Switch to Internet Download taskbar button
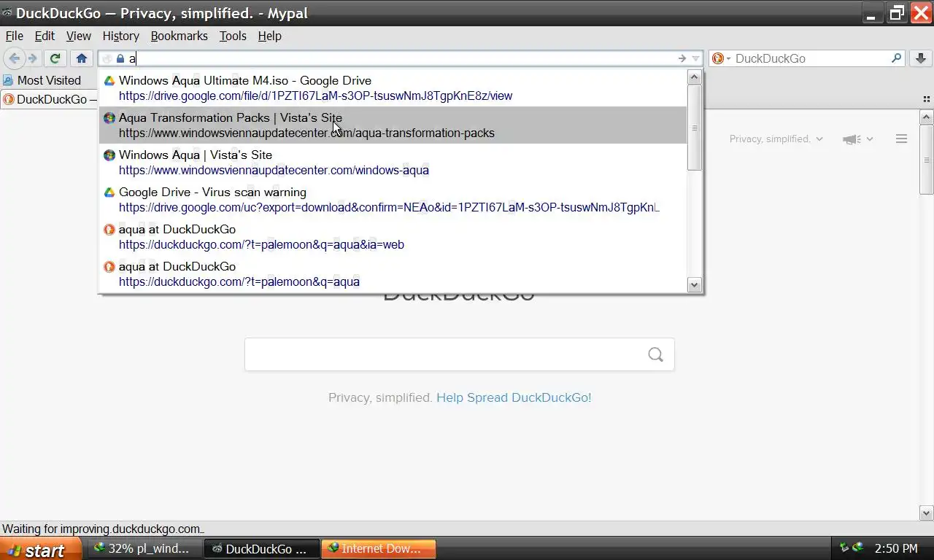The image size is (934, 560). coord(378,548)
